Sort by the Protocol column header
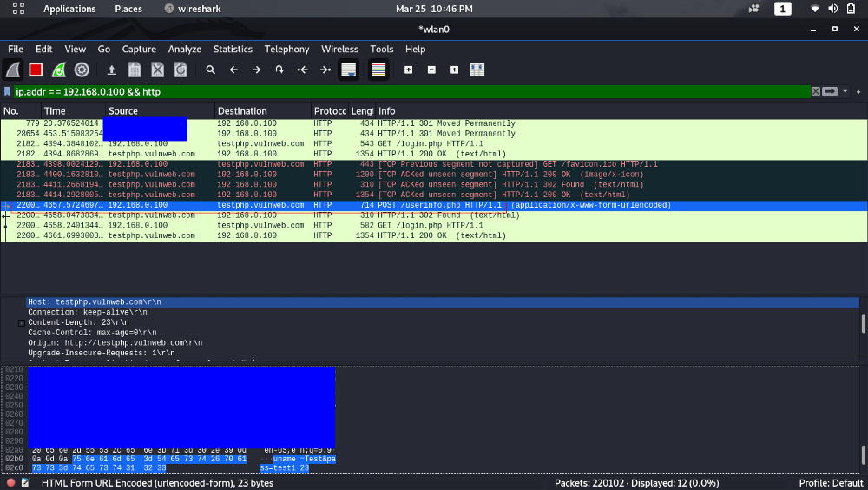Viewport: 868px width, 490px height. coord(329,111)
